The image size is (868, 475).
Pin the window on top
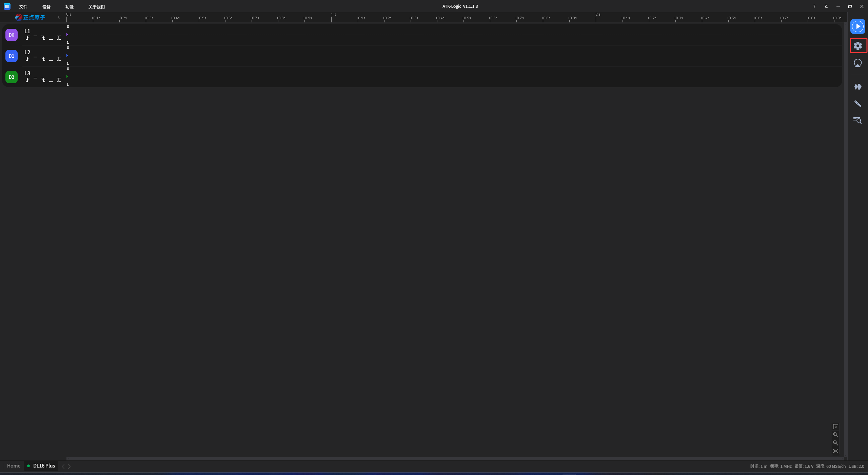pos(826,6)
